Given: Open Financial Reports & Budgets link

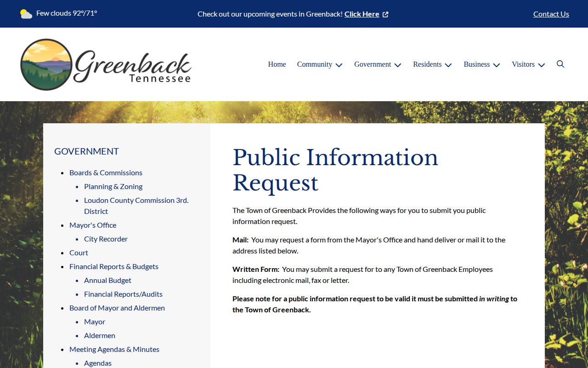Looking at the screenshot, I should (x=114, y=266).
